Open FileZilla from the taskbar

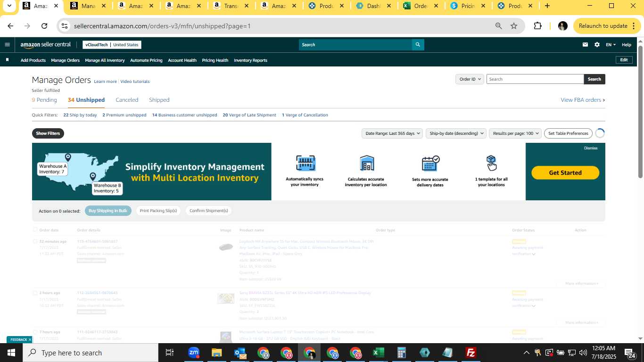(x=471, y=353)
